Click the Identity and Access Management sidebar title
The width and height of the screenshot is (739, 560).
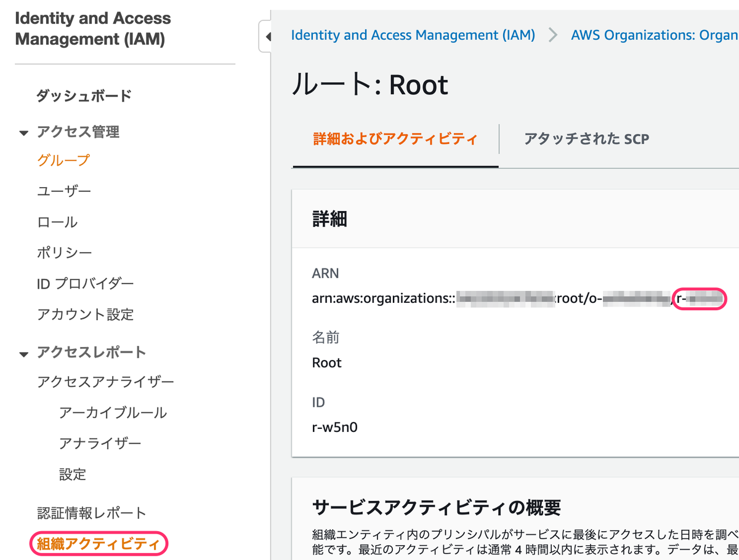(x=93, y=29)
